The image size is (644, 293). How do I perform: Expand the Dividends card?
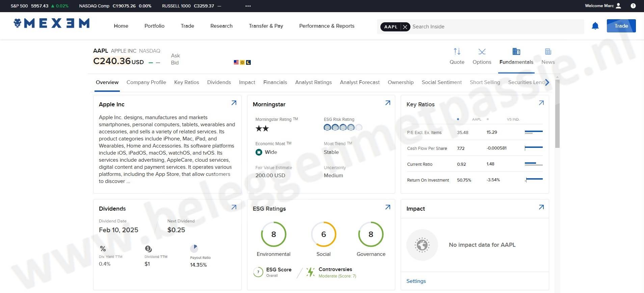point(234,207)
